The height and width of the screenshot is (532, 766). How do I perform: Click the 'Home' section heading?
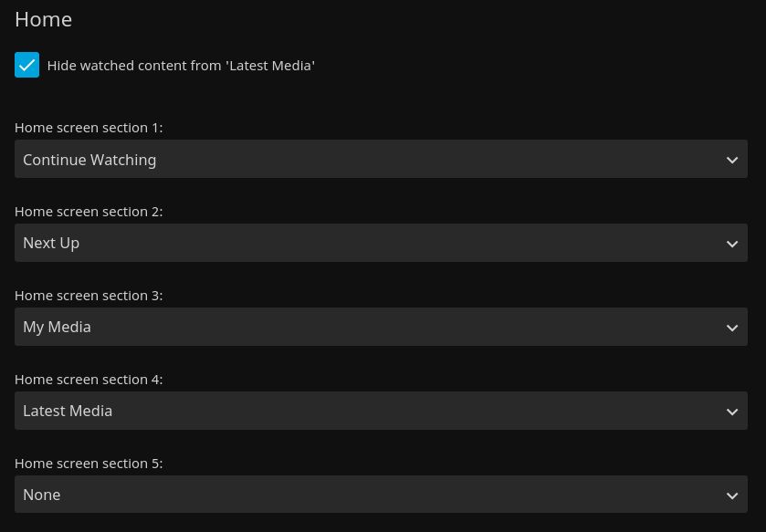[43, 19]
